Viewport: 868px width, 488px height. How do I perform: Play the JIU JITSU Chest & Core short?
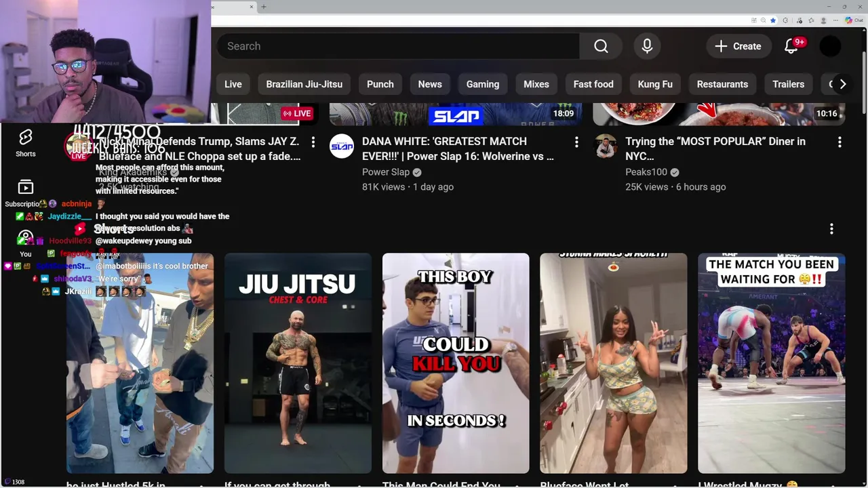coord(298,363)
